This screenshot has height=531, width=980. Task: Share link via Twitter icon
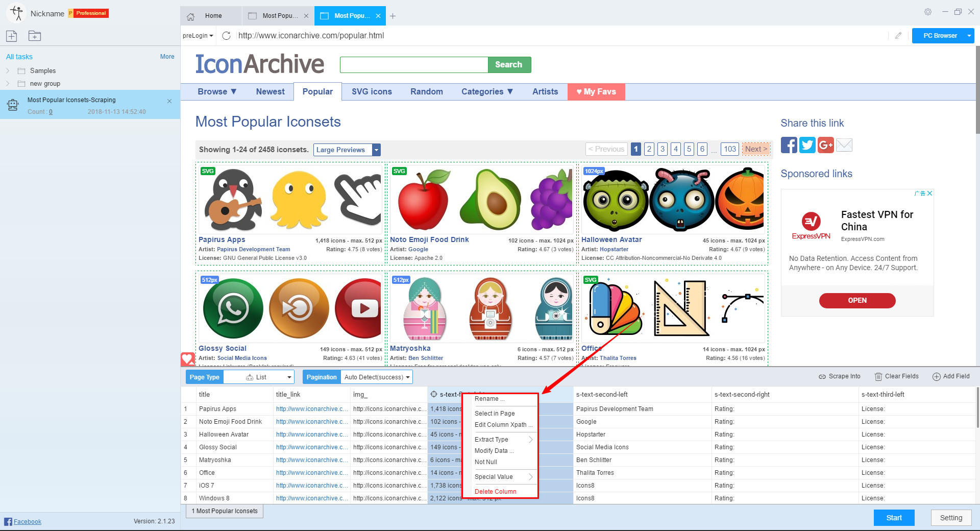[x=807, y=145]
